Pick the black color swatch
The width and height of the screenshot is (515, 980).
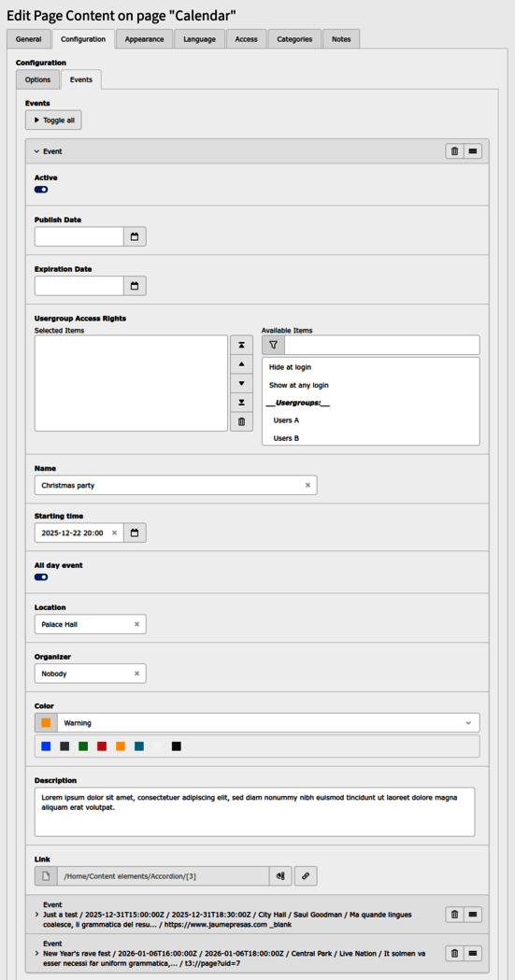pyautogui.click(x=177, y=746)
